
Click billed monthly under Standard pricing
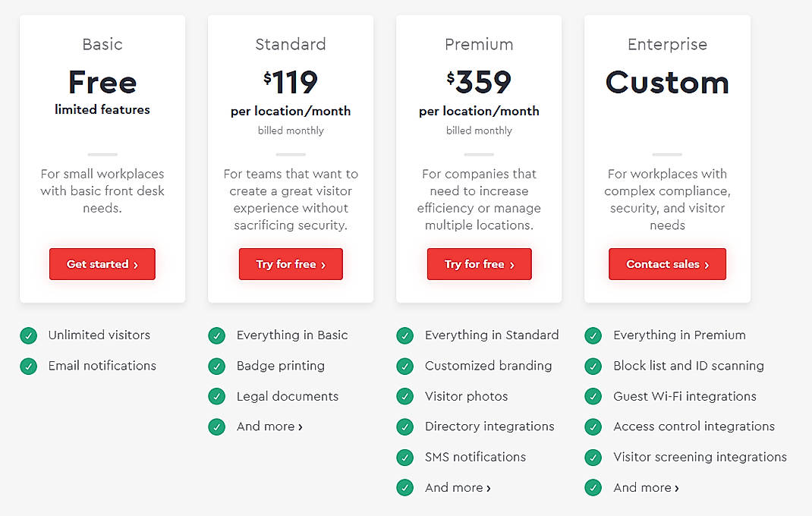pos(291,130)
